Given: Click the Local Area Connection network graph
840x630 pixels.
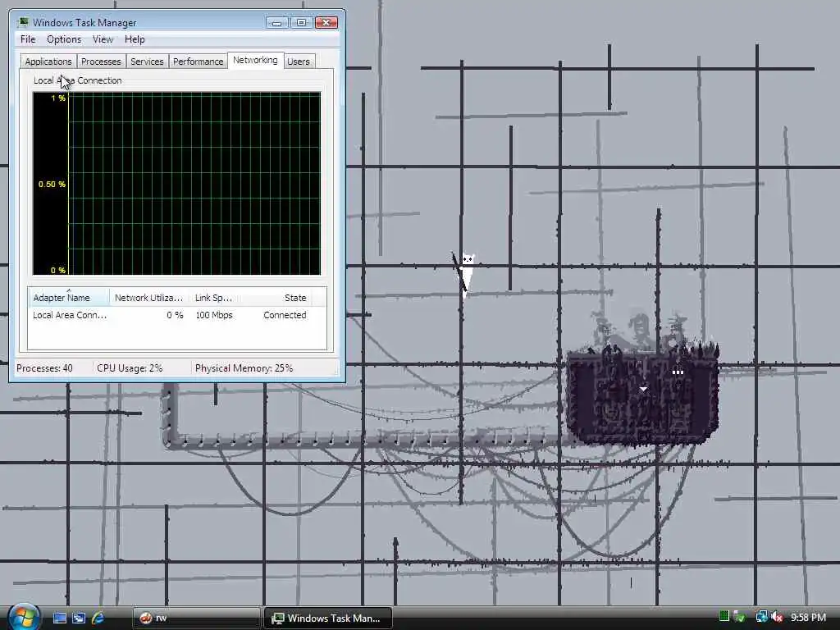Looking at the screenshot, I should click(x=177, y=184).
